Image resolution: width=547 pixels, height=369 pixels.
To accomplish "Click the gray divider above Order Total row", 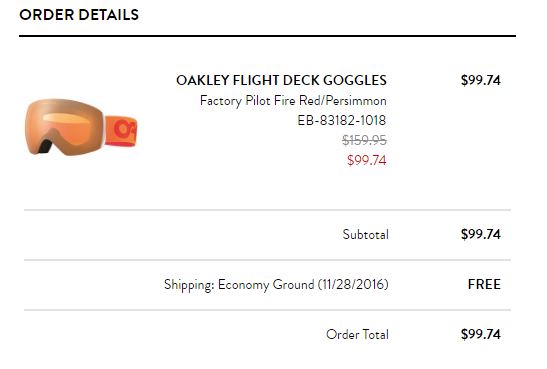I will click(x=267, y=310).
